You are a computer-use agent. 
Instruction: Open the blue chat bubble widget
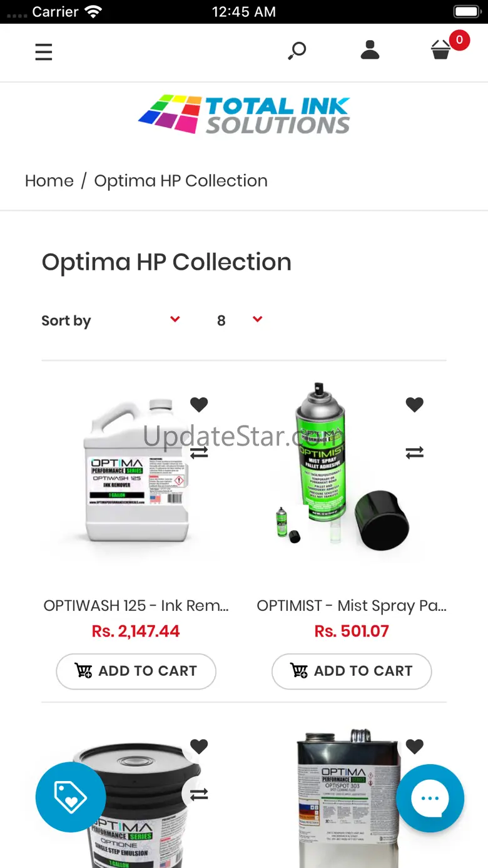(430, 798)
